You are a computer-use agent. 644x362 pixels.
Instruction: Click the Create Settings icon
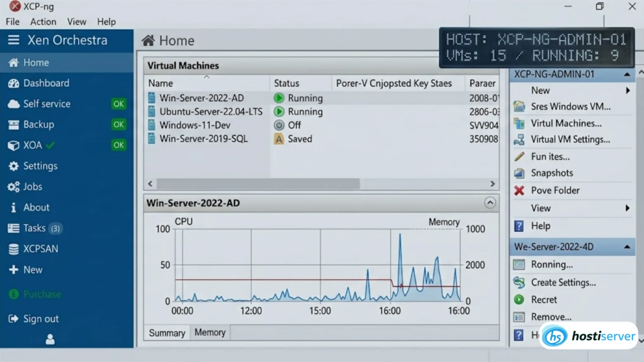tap(519, 282)
